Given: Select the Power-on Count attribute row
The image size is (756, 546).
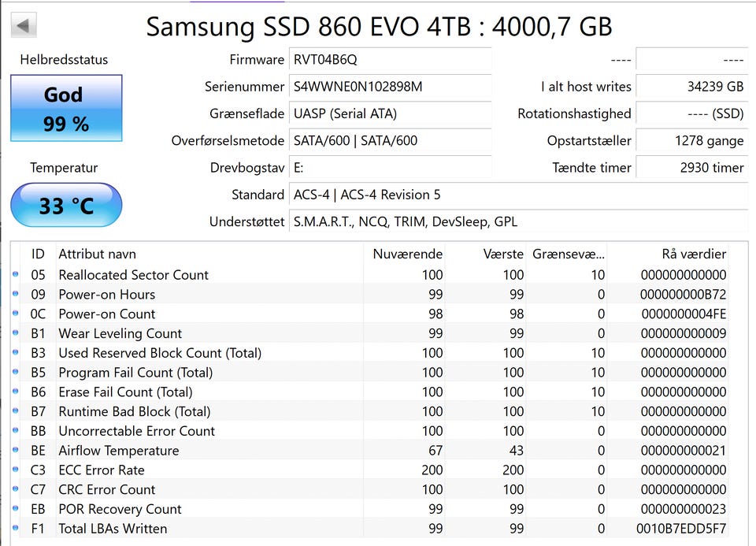Looking at the screenshot, I should click(x=370, y=314).
